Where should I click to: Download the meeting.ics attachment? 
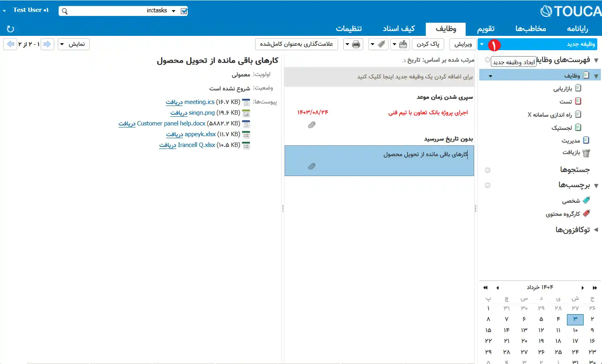[174, 102]
